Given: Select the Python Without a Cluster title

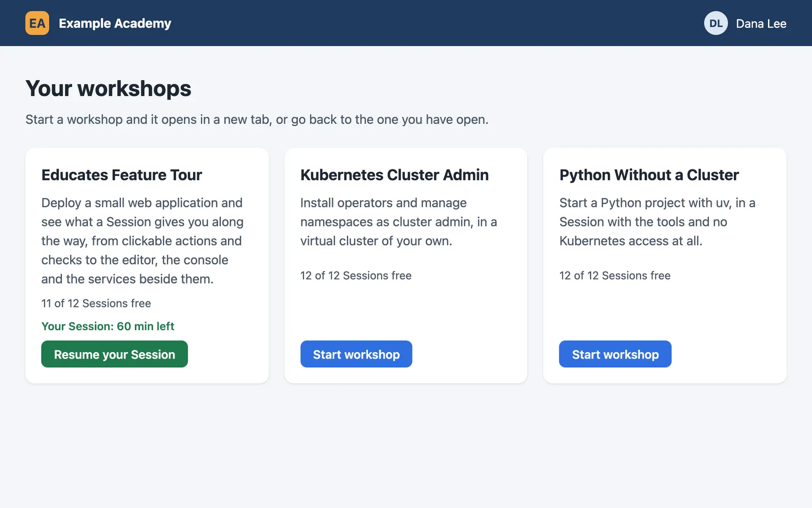Looking at the screenshot, I should click(649, 175).
